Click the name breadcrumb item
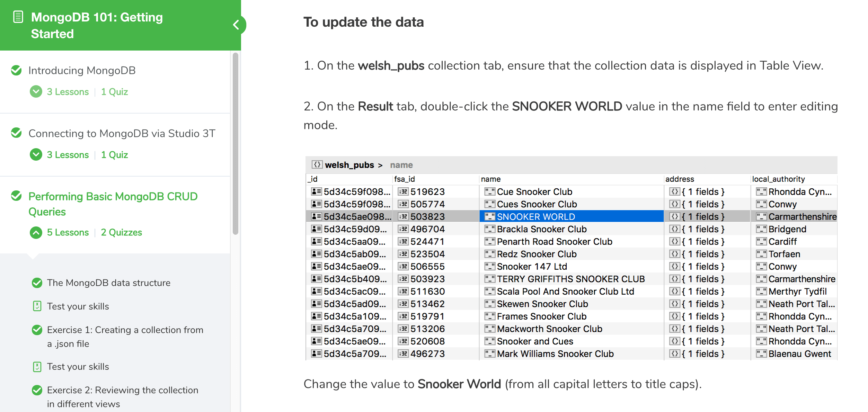Viewport: 868px width, 412px height. pyautogui.click(x=401, y=165)
